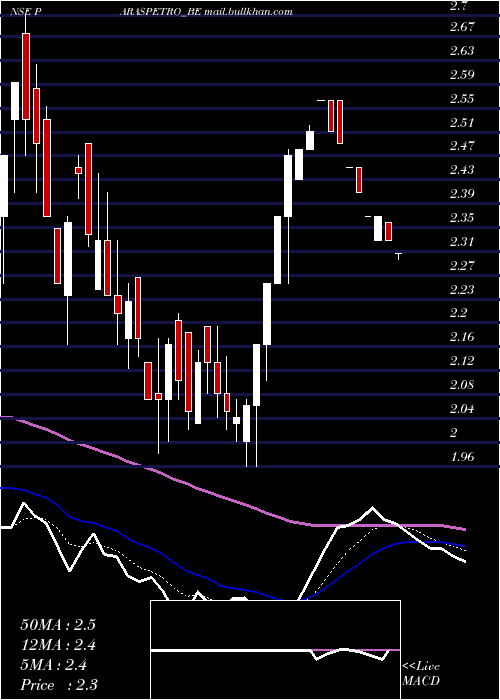The height and width of the screenshot is (700, 500).
Task: Select the 2.51 price axis label
Action: [462, 122]
